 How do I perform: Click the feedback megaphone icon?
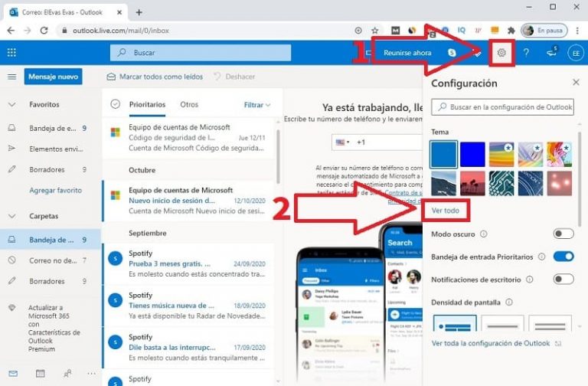(551, 52)
